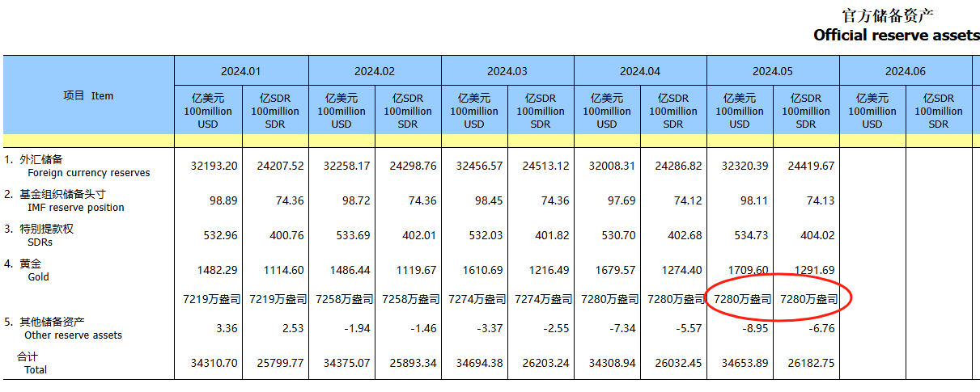Click the 7219万盎司 cell under 2024.01 USD
This screenshot has height=392, width=980.
208,299
